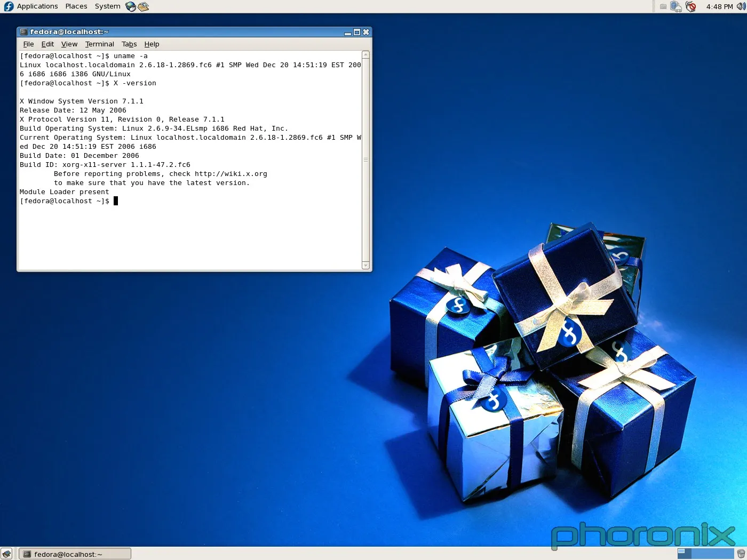Launch the web browser from the top panel

tap(130, 6)
